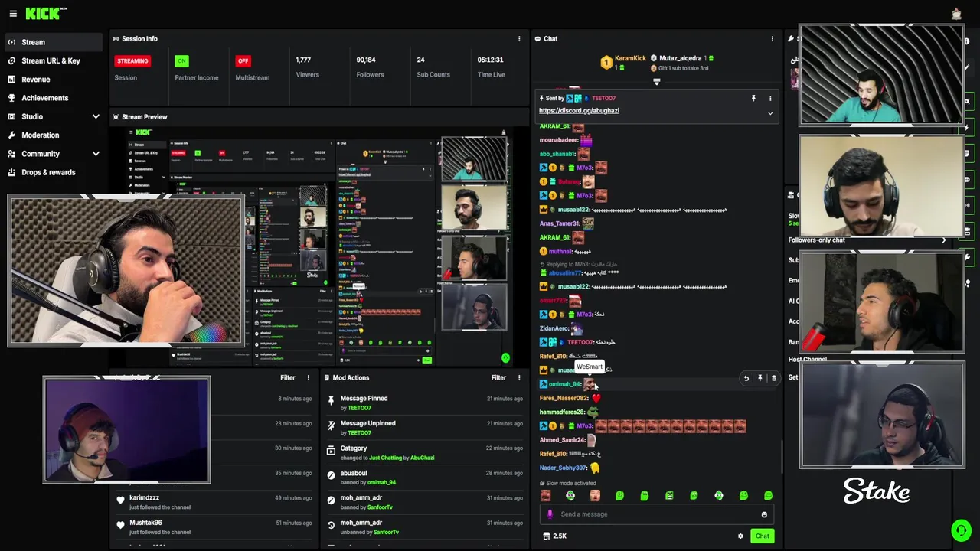Viewport: 980px width, 551px height.
Task: Click TEETOO7 under Message Pinned
Action: (x=360, y=408)
